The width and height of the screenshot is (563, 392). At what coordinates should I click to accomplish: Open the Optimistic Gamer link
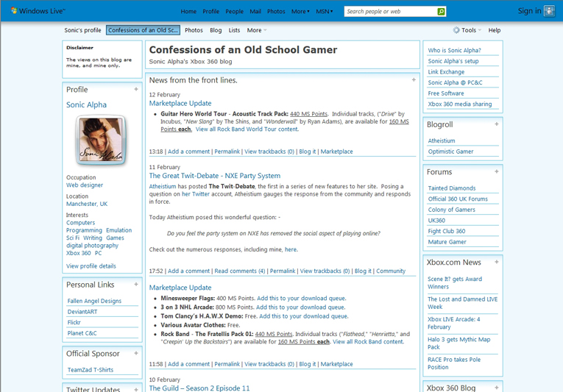[450, 152]
